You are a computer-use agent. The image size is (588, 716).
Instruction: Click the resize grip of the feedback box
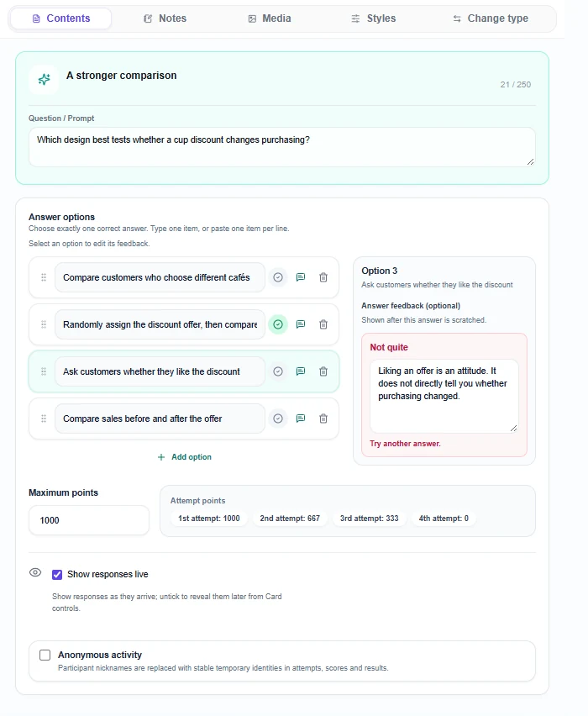(513, 429)
